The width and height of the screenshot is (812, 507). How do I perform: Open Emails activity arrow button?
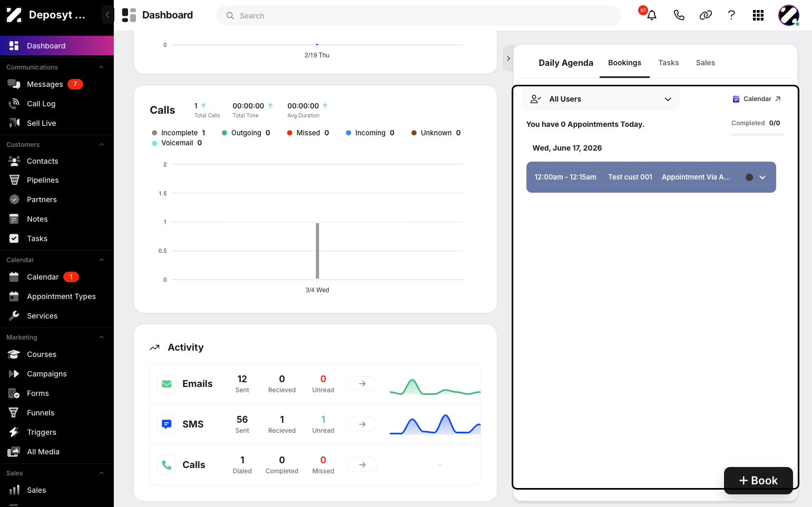coord(362,384)
